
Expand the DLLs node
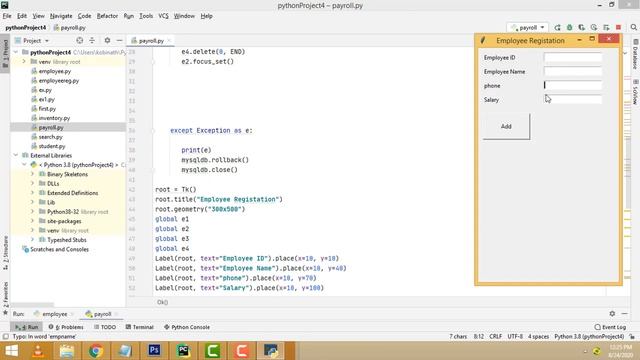point(33,184)
